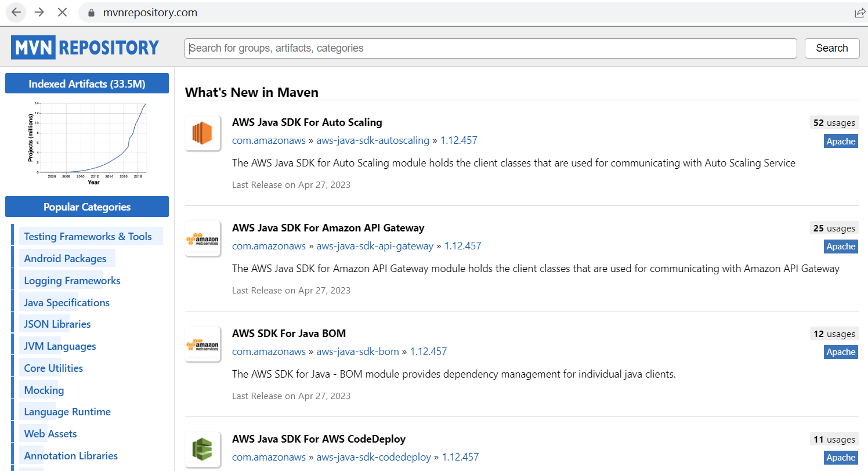Open the JVM Languages category

(60, 346)
